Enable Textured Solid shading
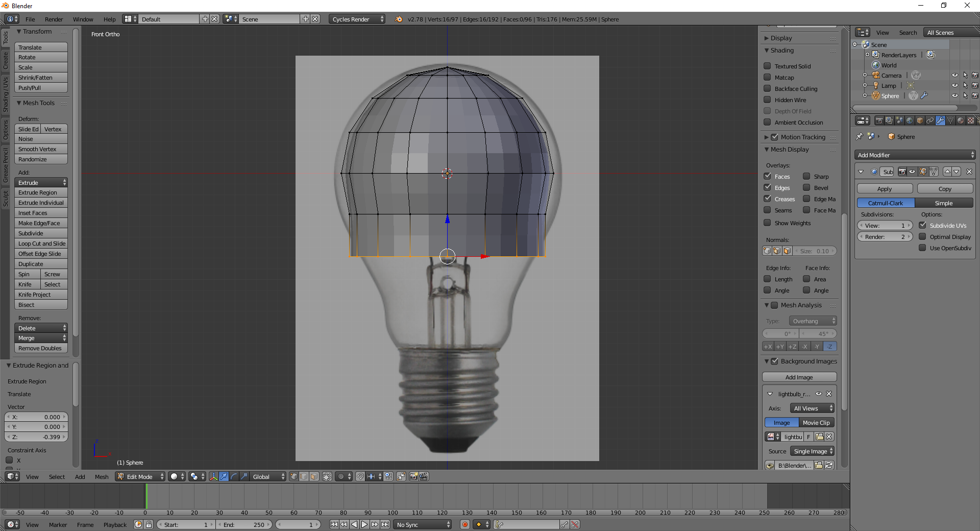980x531 pixels. (768, 66)
